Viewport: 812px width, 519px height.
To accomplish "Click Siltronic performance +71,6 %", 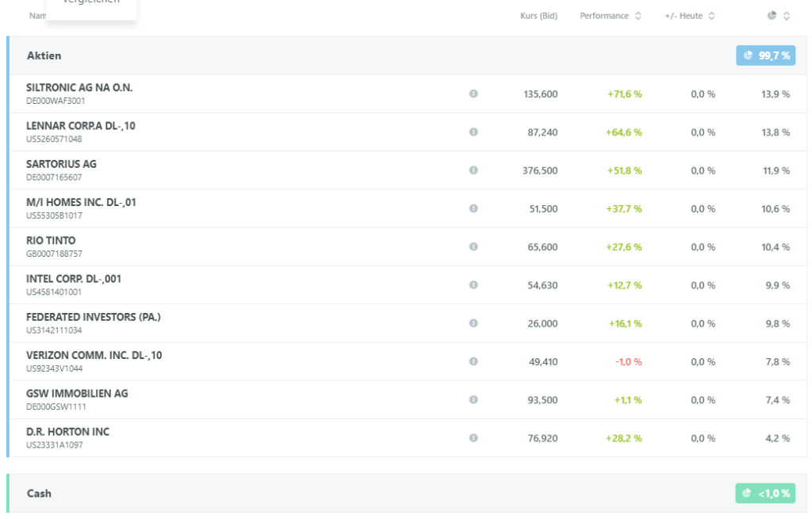I will pos(625,94).
